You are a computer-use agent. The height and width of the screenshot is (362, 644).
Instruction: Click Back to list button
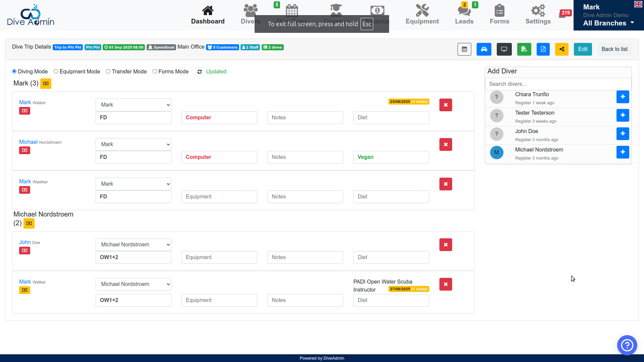tap(614, 49)
